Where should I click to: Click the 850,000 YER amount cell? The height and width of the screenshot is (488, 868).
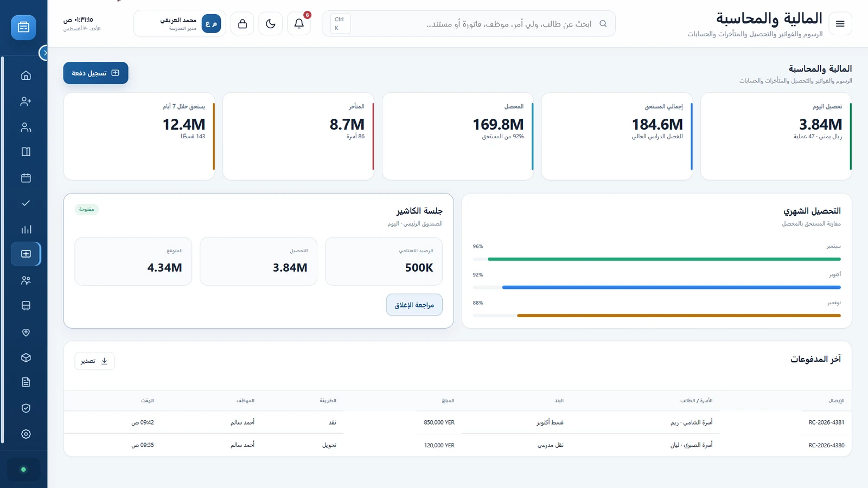(439, 422)
